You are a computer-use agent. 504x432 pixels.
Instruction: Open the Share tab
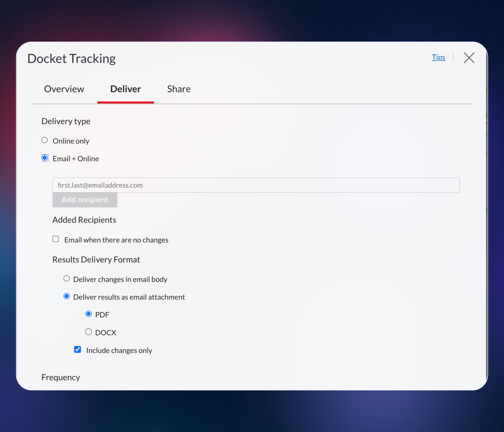[179, 89]
